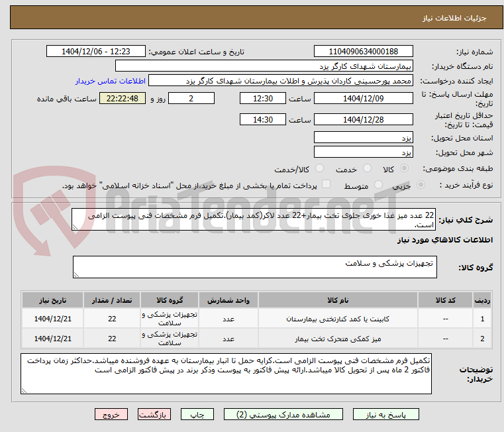Toggle the اسناد خزانه اسلامی payment checkbox
504x432 pixels.
click(x=326, y=184)
